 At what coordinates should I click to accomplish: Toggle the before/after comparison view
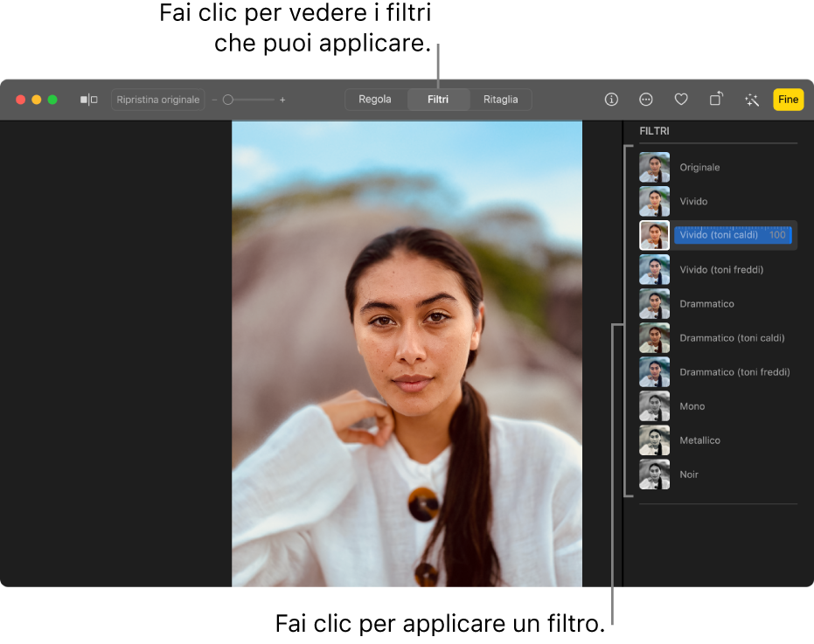[87, 100]
